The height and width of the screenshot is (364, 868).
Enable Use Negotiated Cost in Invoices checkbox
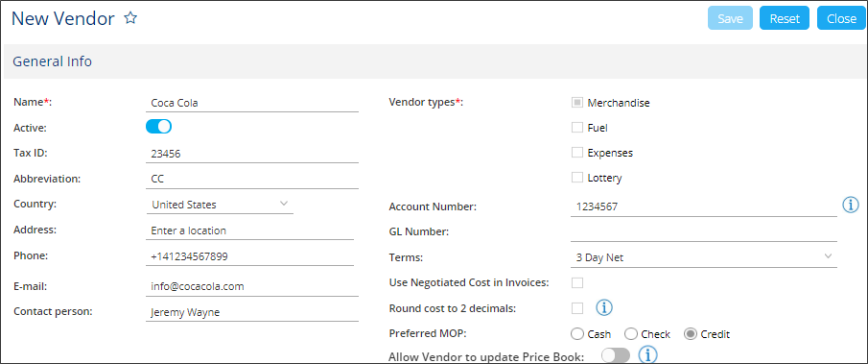(577, 282)
